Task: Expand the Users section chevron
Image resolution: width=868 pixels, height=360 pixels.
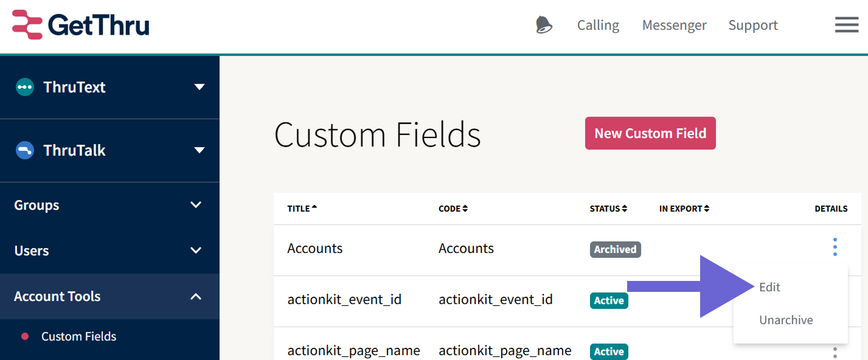Action: pos(196,251)
